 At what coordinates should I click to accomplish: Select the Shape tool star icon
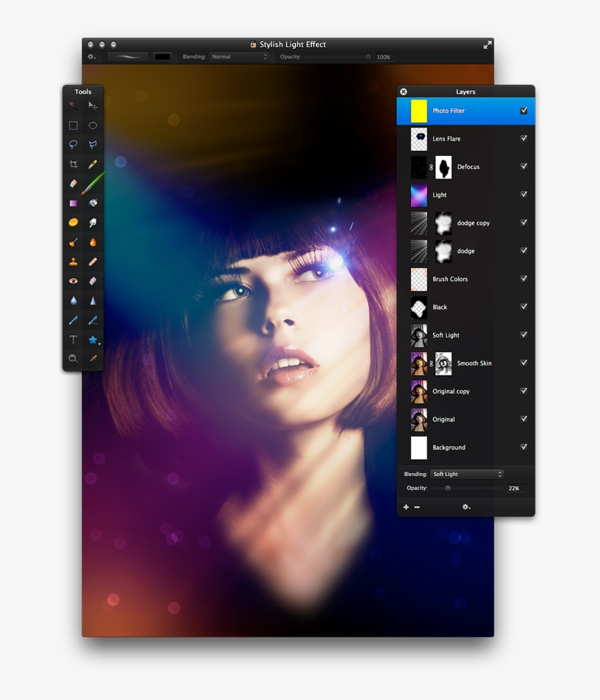[x=93, y=339]
